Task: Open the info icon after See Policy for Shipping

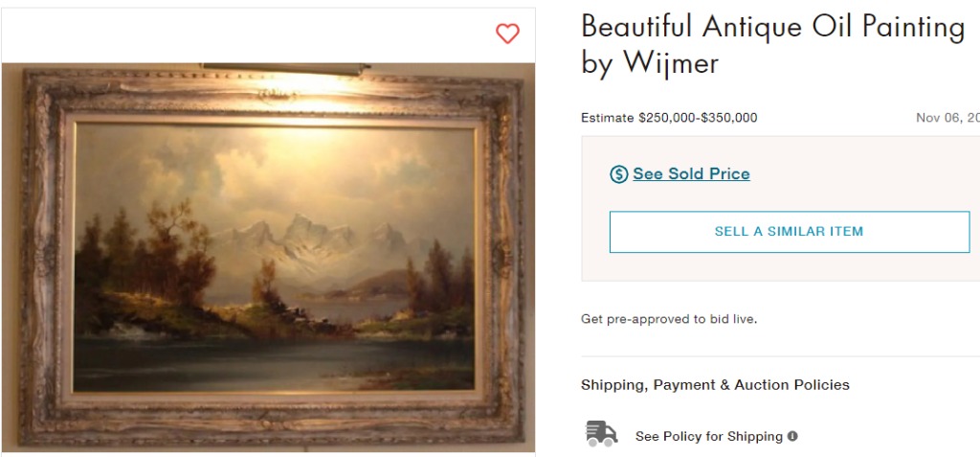Action: click(x=792, y=436)
